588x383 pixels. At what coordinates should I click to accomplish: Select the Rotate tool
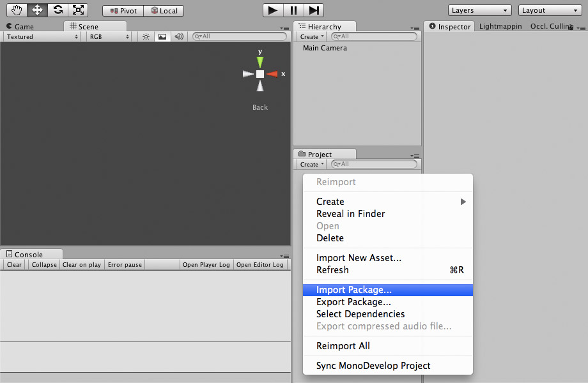[x=58, y=10]
